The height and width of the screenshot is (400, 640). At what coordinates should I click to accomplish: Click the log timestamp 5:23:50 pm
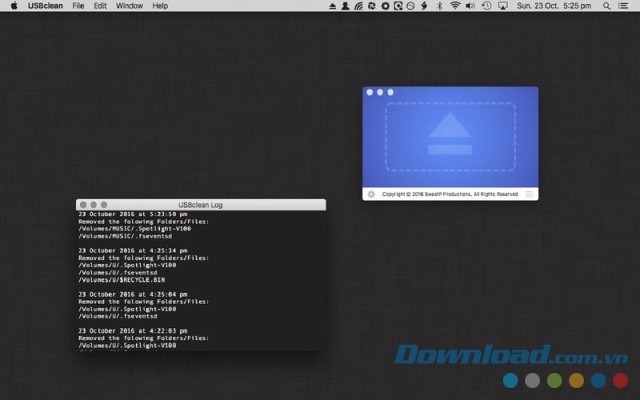click(133, 214)
